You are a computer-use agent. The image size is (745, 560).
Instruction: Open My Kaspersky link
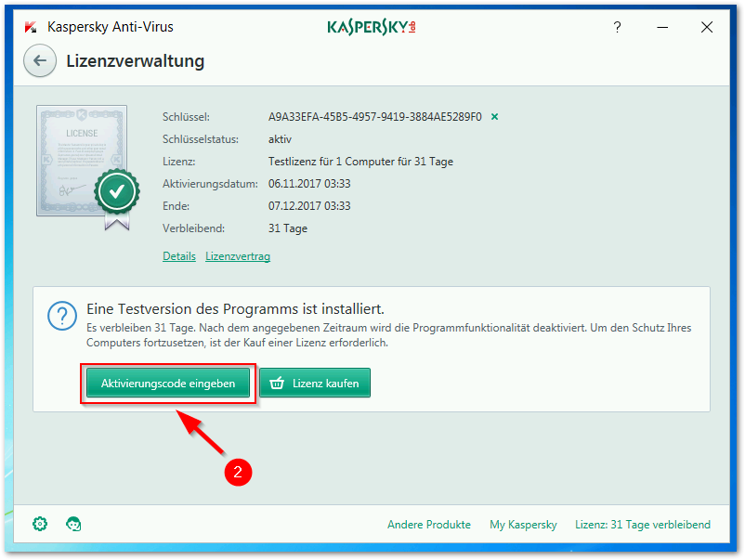(x=523, y=525)
